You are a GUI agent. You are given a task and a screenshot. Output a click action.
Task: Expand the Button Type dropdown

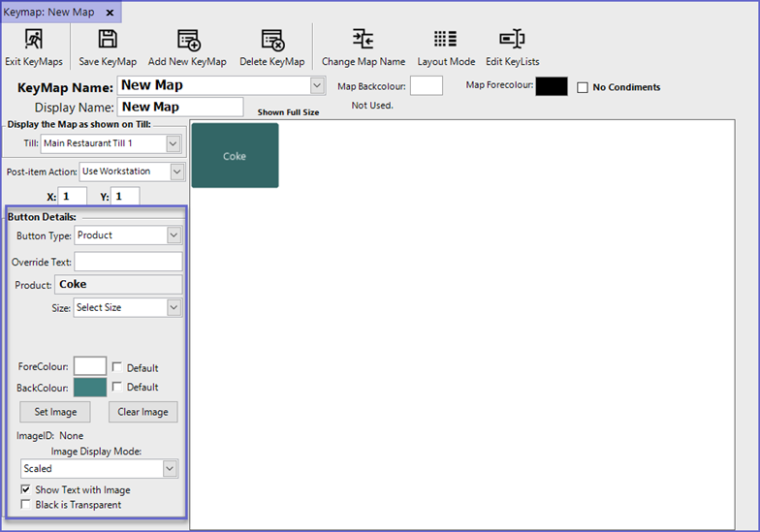(174, 235)
